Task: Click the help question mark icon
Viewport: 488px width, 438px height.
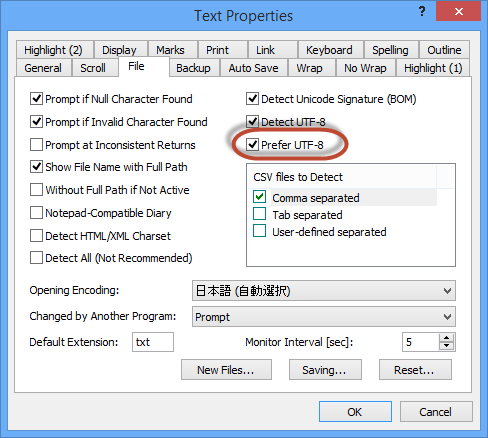Action: click(422, 12)
